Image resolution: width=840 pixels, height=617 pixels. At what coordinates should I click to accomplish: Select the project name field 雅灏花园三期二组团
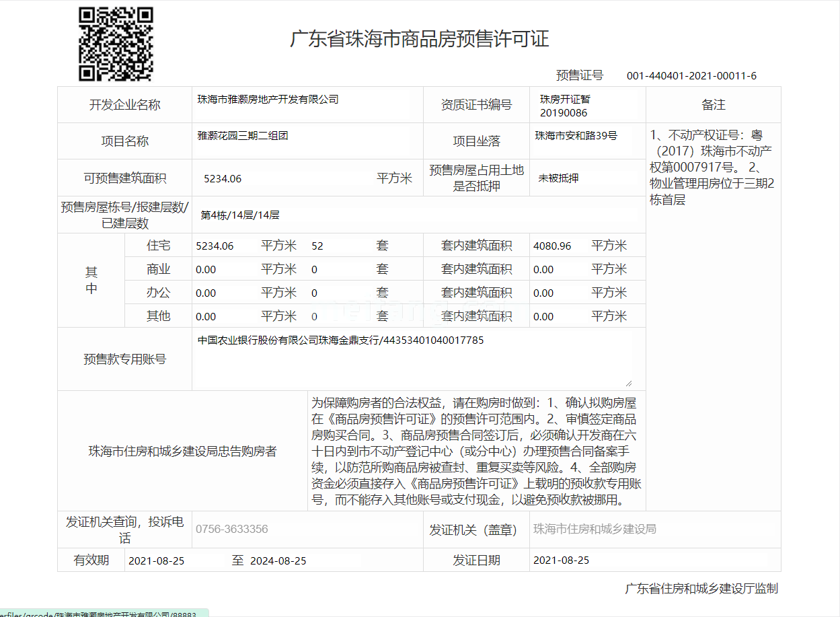click(x=243, y=136)
